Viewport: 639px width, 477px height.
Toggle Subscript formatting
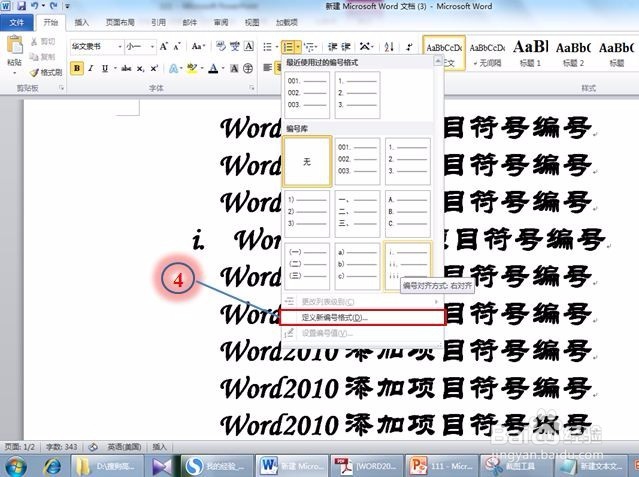pyautogui.click(x=140, y=68)
